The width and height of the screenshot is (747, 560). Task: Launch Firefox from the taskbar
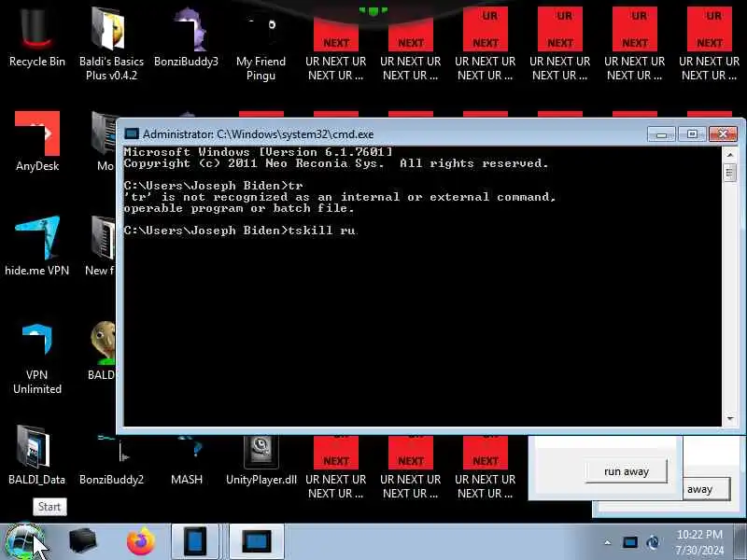point(141,541)
